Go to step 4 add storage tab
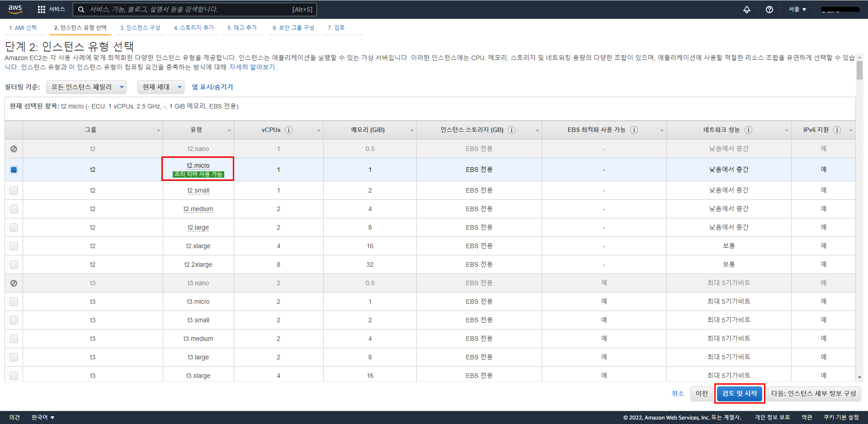868x424 pixels. (194, 28)
